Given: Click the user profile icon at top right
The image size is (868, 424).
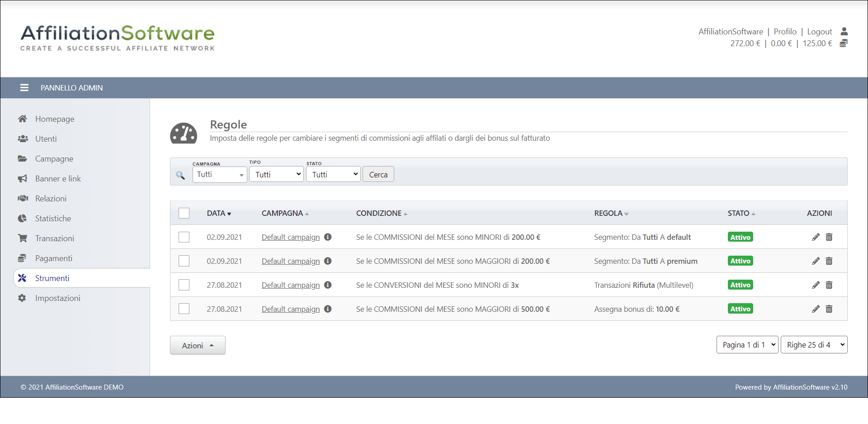Looking at the screenshot, I should pyautogui.click(x=844, y=32).
